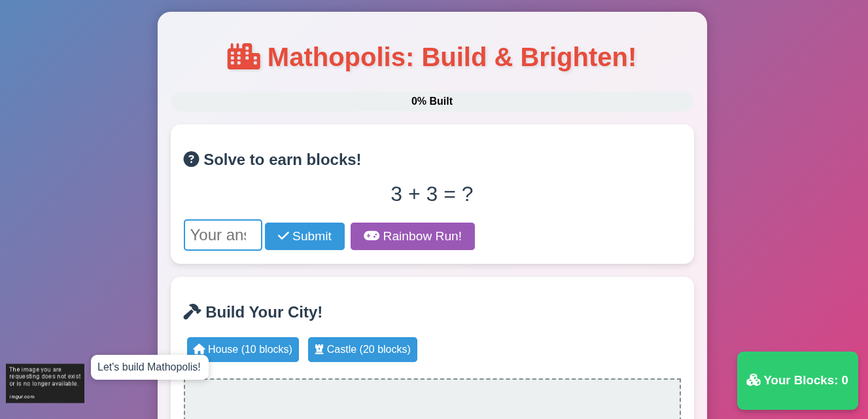Click the Let's build Mathopolis speech bubble
Image resolution: width=868 pixels, height=419 pixels.
pyautogui.click(x=150, y=367)
